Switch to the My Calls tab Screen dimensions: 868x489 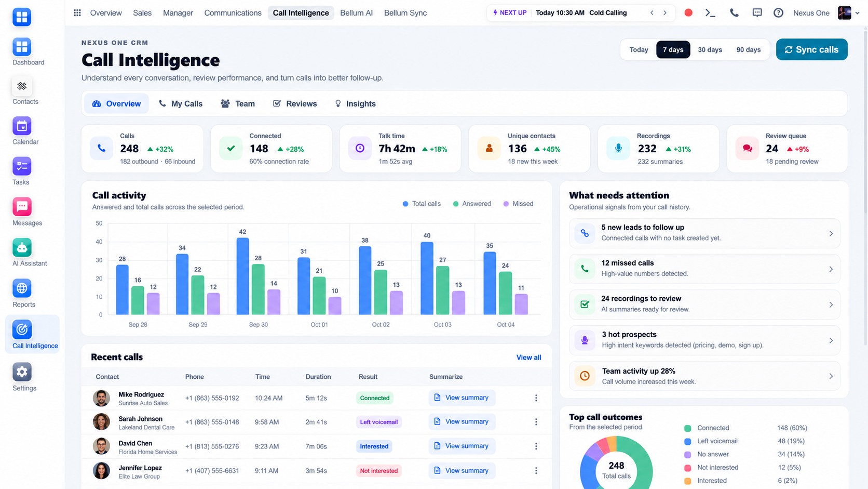coord(180,104)
